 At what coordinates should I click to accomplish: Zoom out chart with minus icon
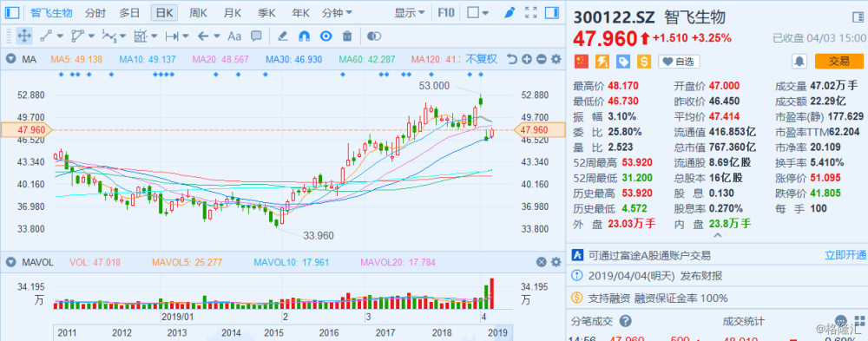point(541,59)
